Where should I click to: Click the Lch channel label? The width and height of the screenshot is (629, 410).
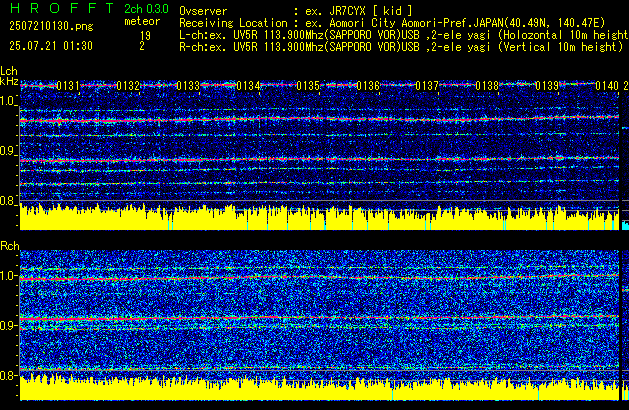tap(9, 71)
